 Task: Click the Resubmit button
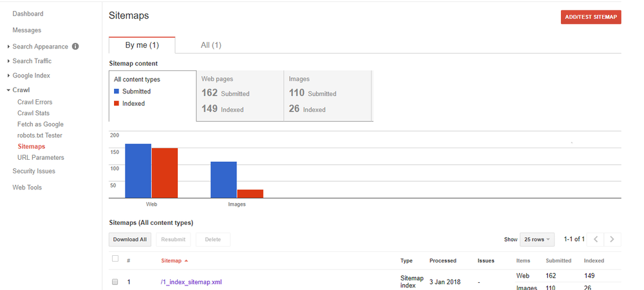click(173, 240)
